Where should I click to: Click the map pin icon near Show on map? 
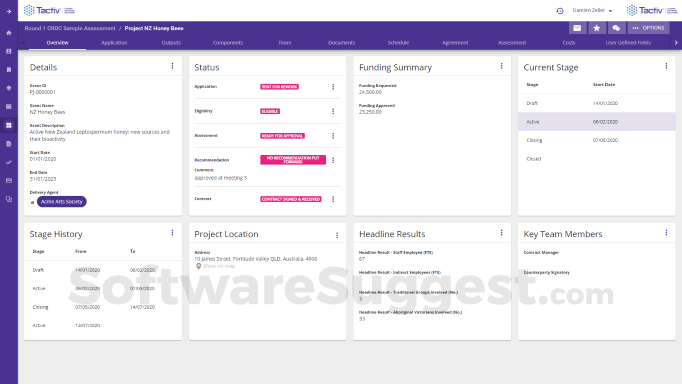(x=198, y=266)
